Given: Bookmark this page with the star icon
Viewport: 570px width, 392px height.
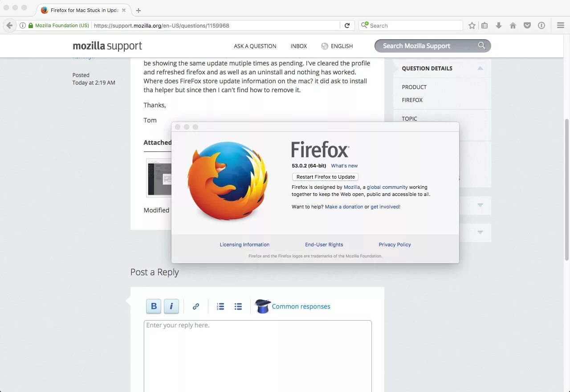Looking at the screenshot, I should [472, 25].
